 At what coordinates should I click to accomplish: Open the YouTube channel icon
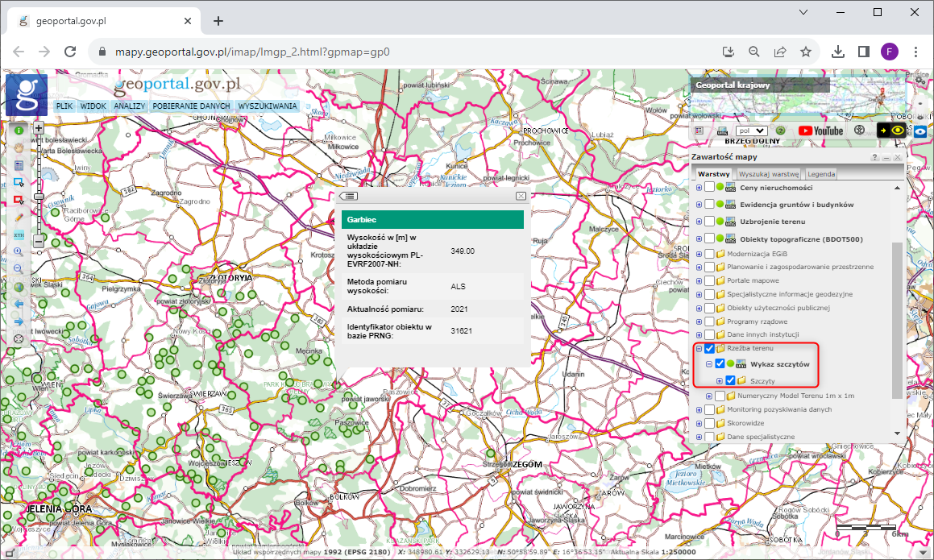(x=820, y=131)
